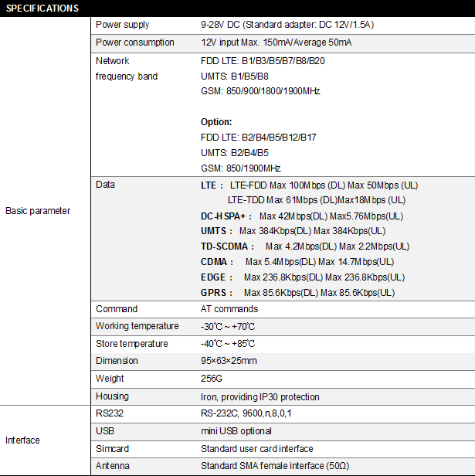Click 'GSM: 850/900/1800/1900MHz' line
The image size is (475, 476).
coord(260,91)
